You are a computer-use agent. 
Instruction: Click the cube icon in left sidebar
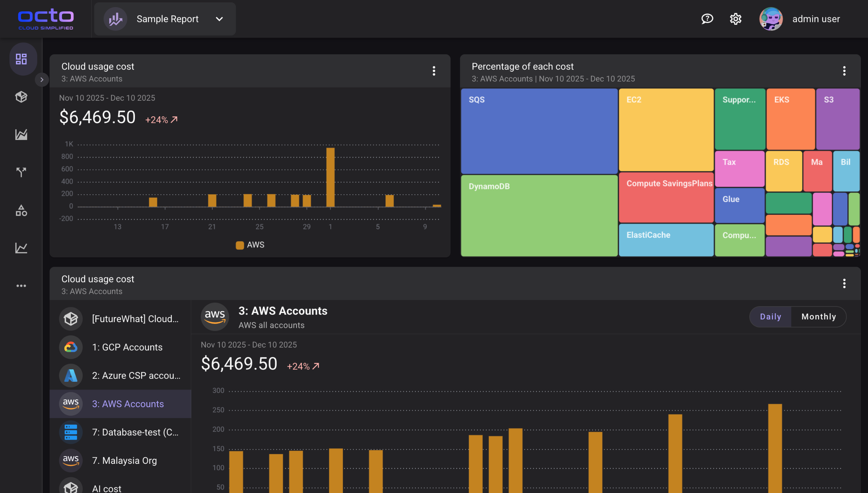tap(21, 97)
